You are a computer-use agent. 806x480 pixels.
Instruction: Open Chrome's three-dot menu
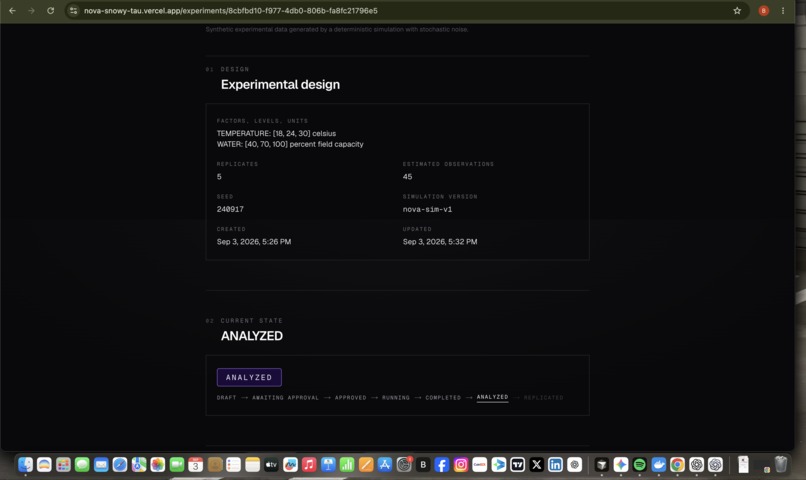tap(783, 10)
